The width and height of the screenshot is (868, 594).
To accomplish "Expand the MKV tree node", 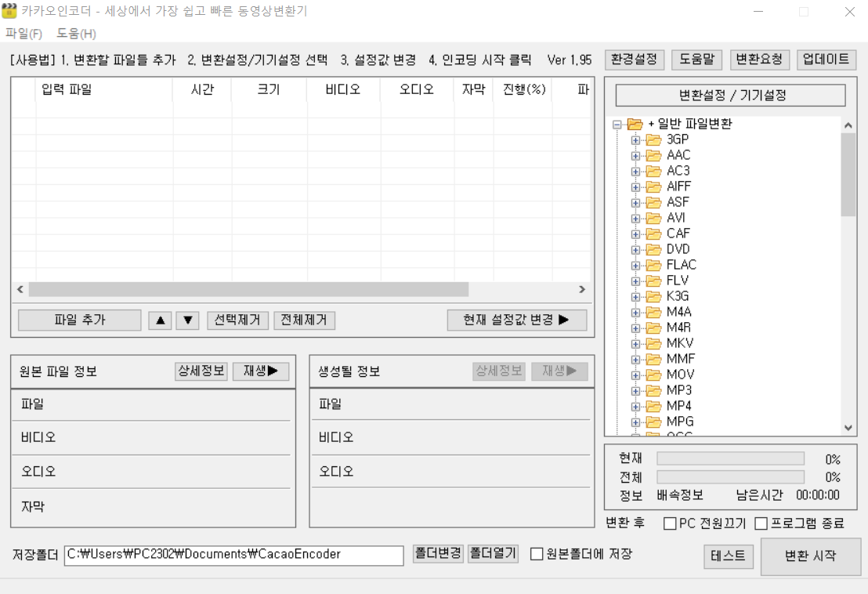I will [635, 344].
